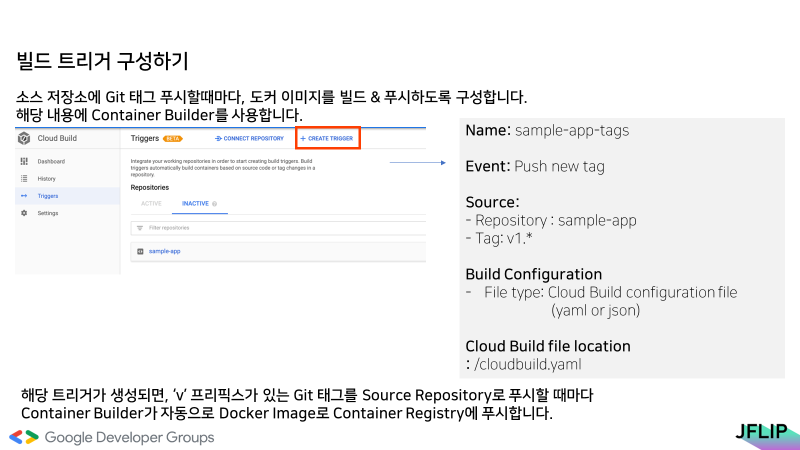Click the 'Repository : sample-app' text
800x450 pixels.
(551, 220)
